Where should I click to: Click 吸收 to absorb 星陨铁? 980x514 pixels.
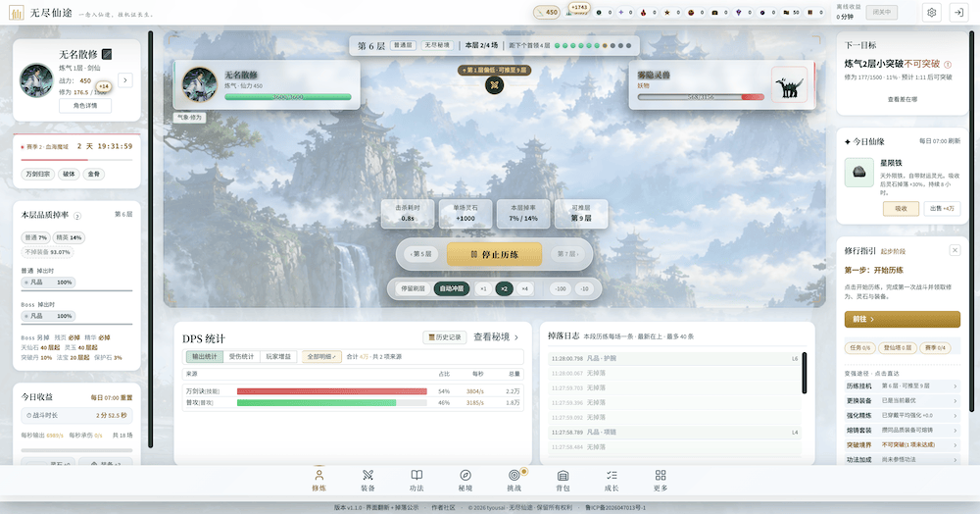click(x=901, y=208)
